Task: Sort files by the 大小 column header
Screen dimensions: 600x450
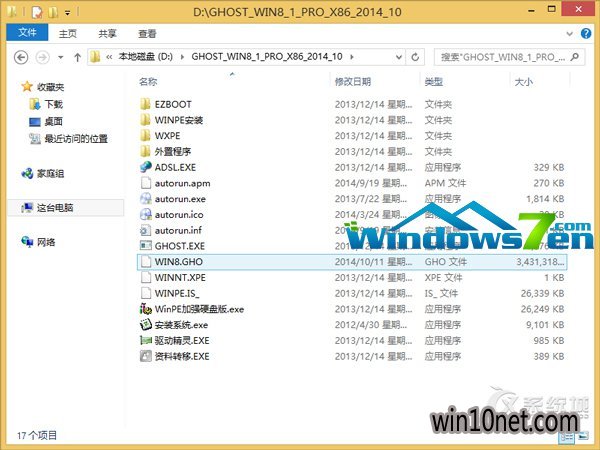Action: 522,81
